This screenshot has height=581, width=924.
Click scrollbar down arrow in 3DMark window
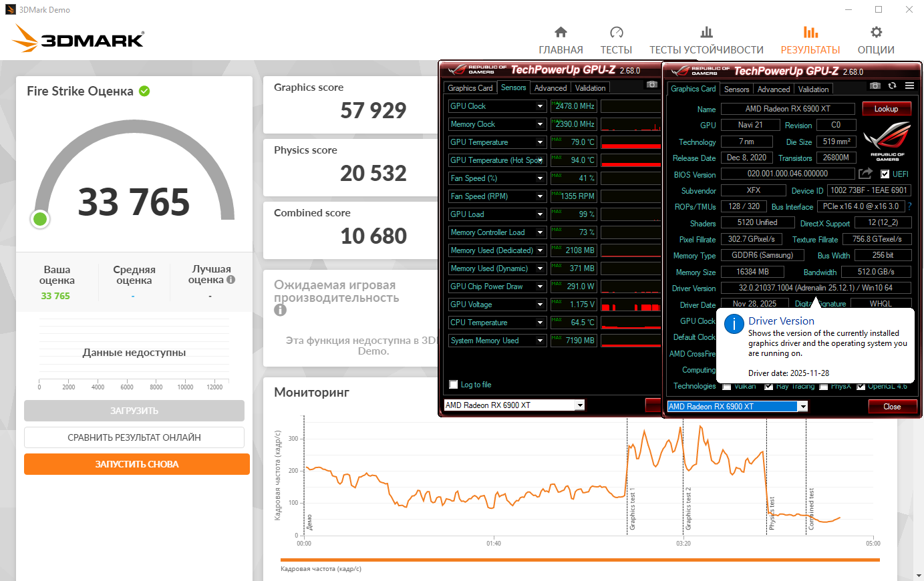click(919, 575)
